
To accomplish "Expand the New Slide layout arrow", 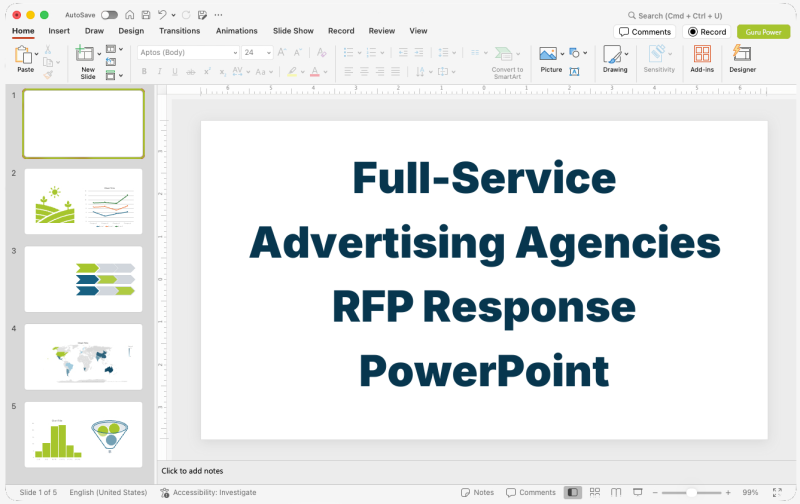I will pos(99,54).
